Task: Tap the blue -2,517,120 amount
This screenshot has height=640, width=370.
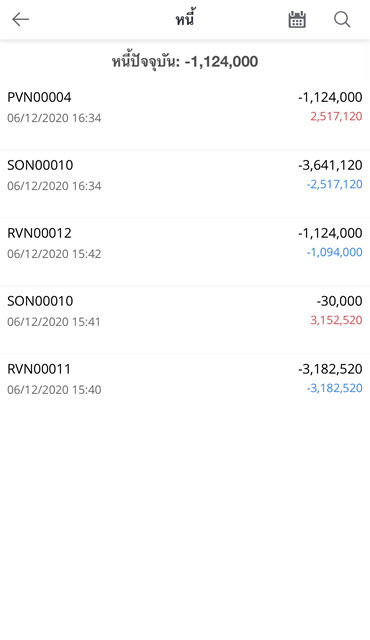Action: pos(335,184)
